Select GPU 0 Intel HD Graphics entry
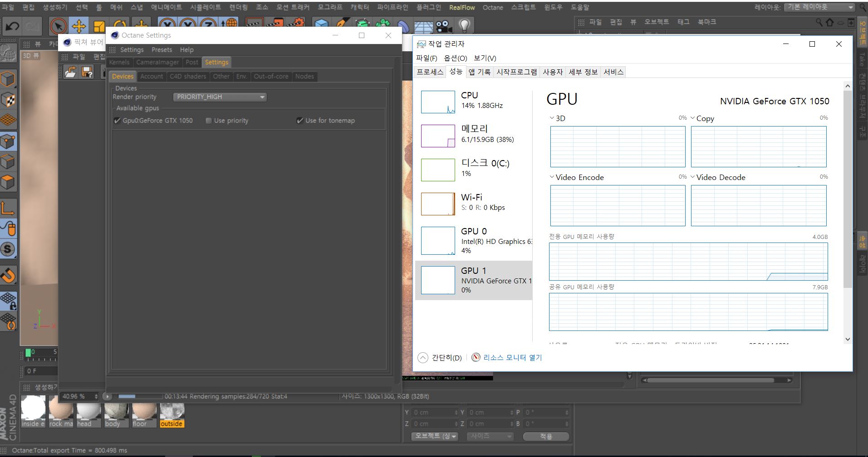Image resolution: width=868 pixels, height=457 pixels. click(474, 241)
